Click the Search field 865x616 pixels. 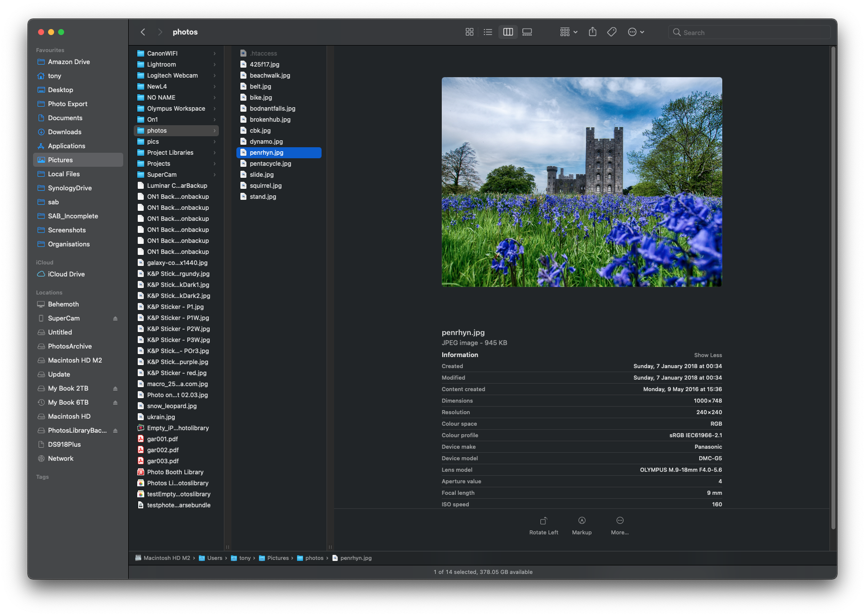(749, 33)
